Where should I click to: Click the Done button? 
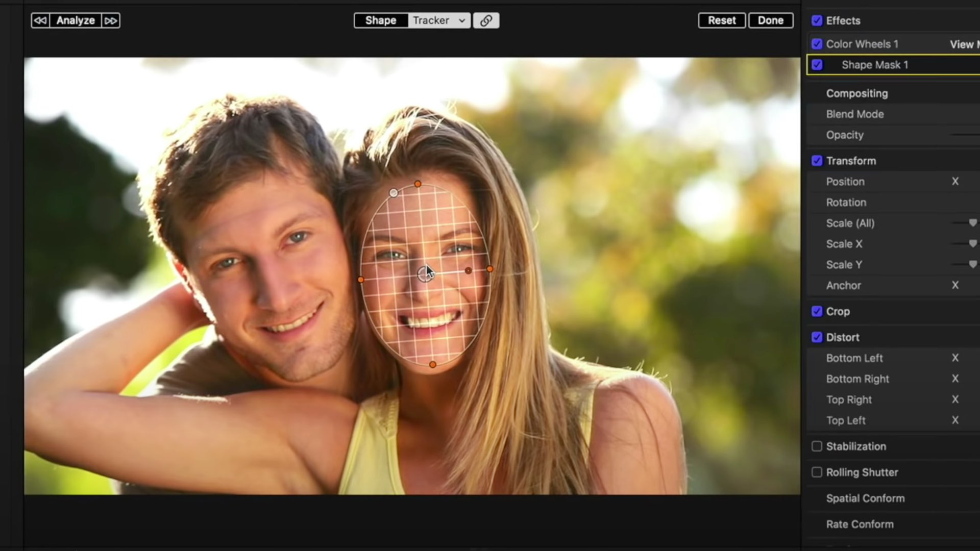click(770, 20)
